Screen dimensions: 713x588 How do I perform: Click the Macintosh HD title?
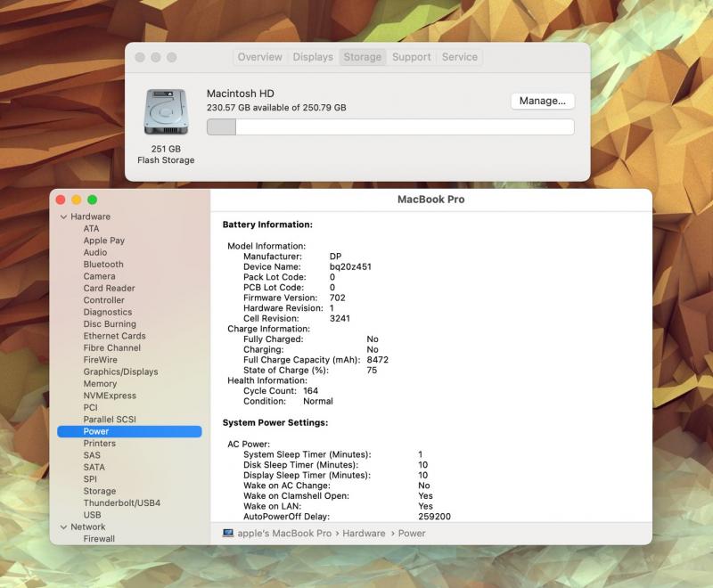click(x=240, y=94)
